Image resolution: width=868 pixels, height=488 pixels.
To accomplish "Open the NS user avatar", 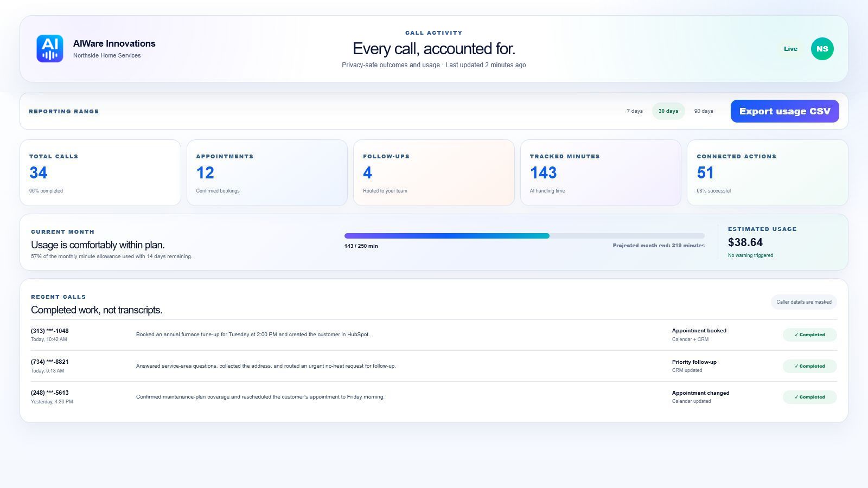I will pyautogui.click(x=822, y=49).
